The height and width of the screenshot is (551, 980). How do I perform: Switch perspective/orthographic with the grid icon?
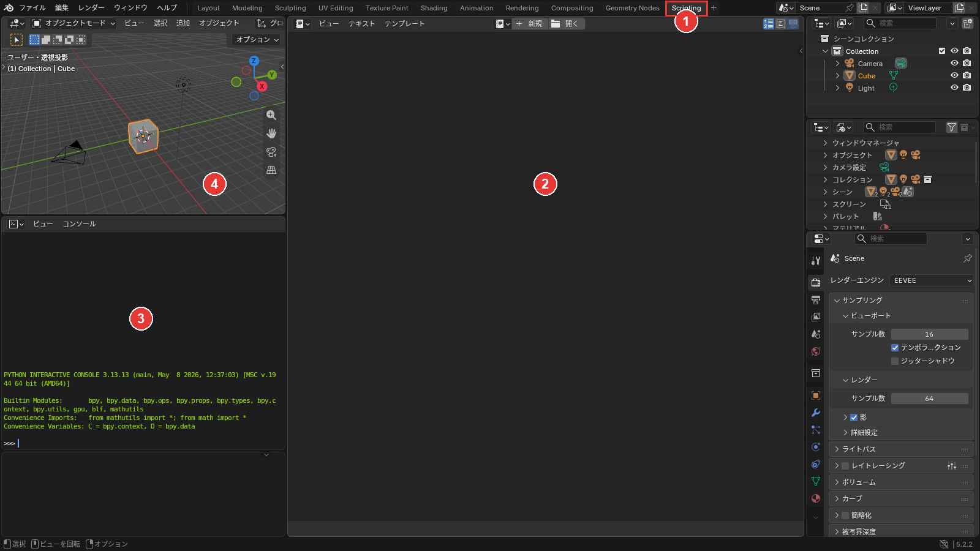pos(271,170)
